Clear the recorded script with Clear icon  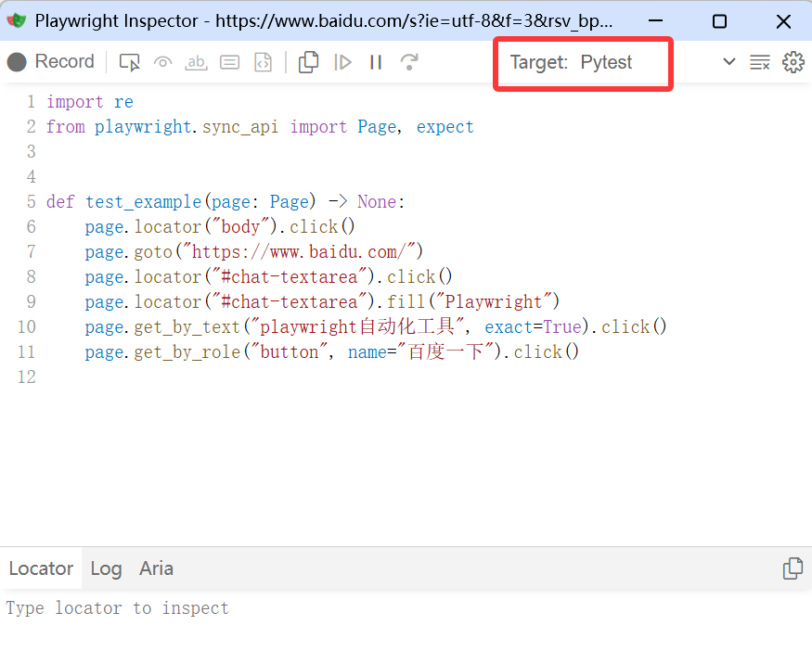tap(760, 63)
